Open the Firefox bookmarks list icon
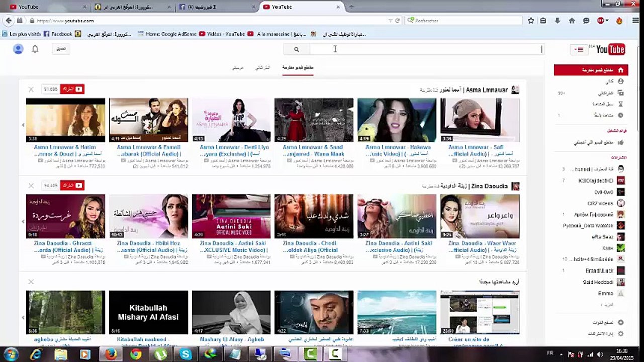This screenshot has width=644, height=362. (543, 21)
